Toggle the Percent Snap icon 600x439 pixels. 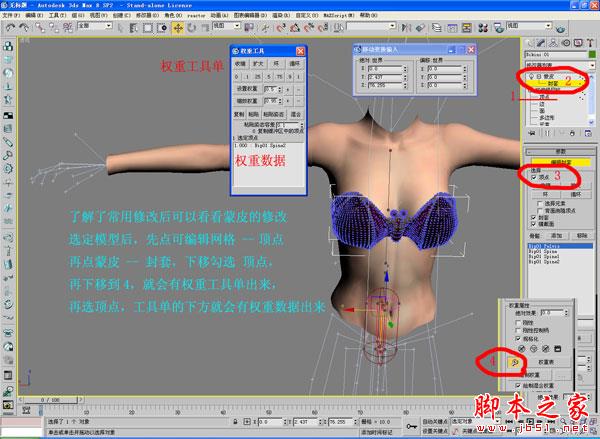coord(308,28)
